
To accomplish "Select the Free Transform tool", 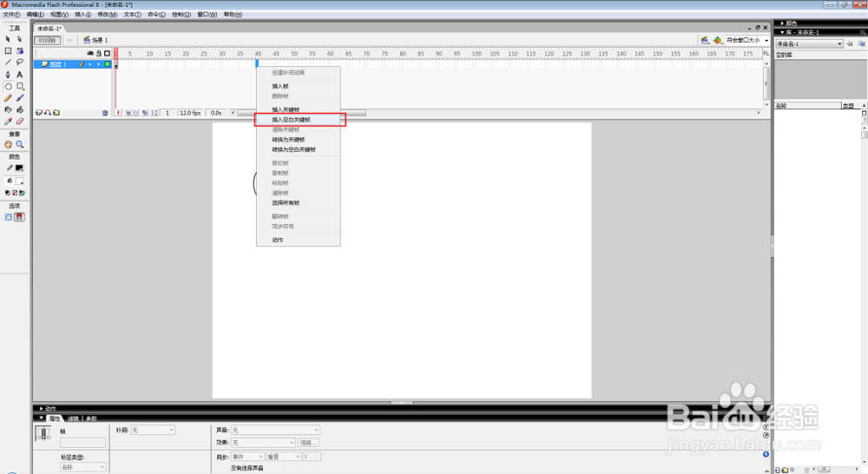I will click(x=8, y=50).
